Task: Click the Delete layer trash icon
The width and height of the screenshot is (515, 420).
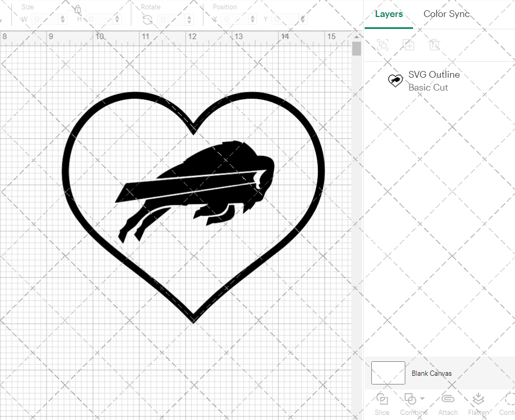Action: coord(435,45)
